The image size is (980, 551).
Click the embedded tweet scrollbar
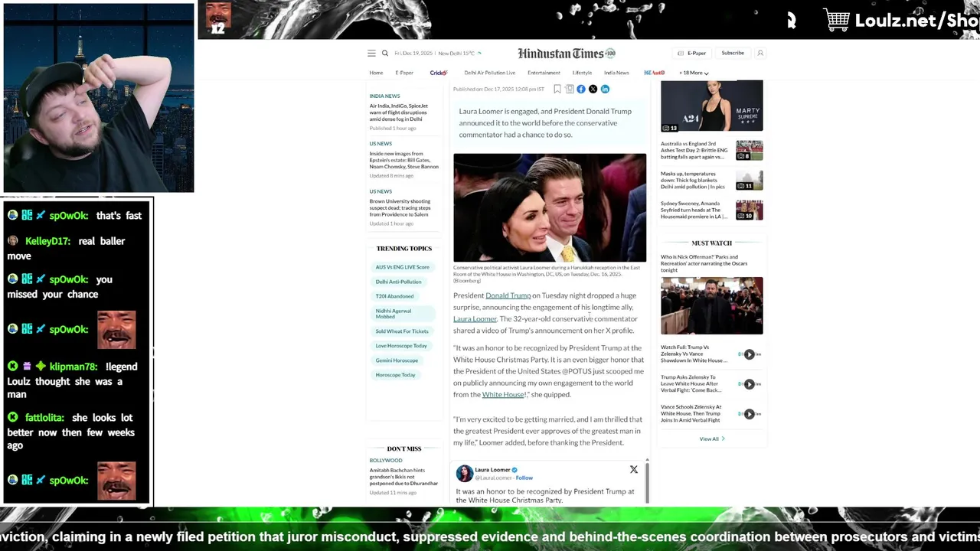tap(648, 482)
